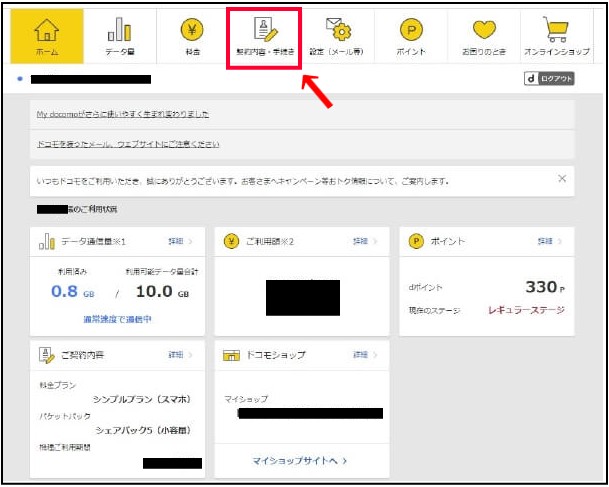Open 設定(メール等) settings tab
Viewport: 609px width, 487px height.
coord(338,36)
